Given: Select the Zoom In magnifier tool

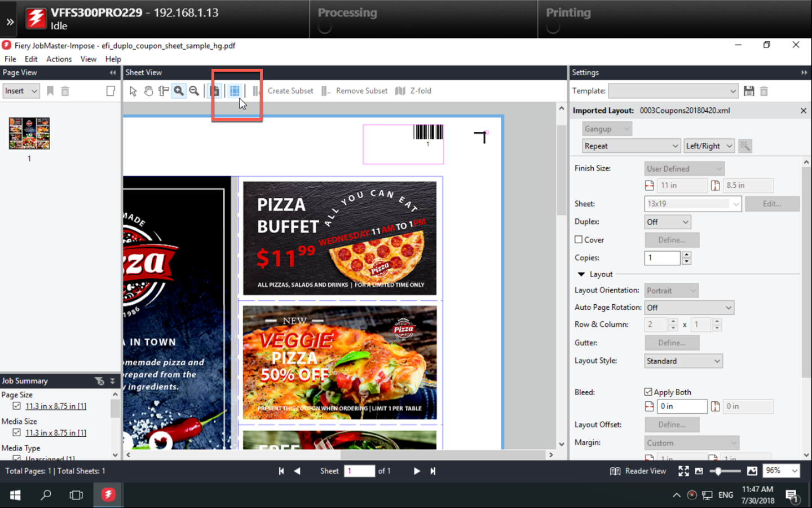Looking at the screenshot, I should click(179, 91).
